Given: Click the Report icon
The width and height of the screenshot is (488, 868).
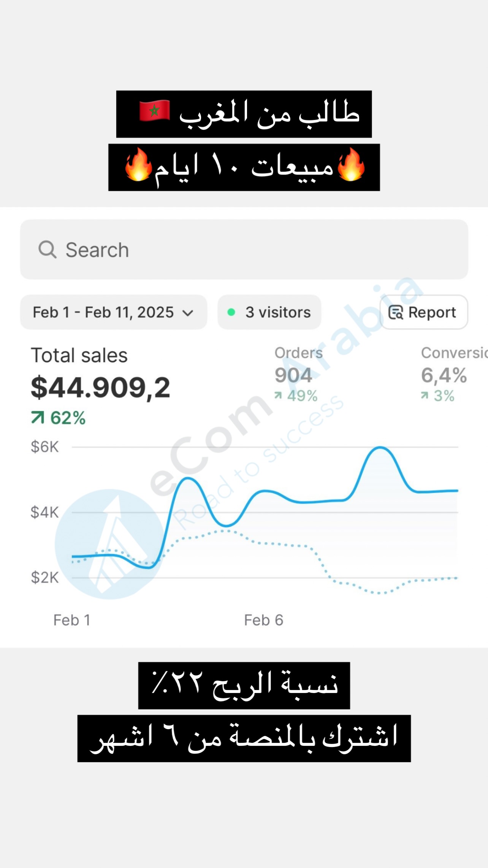Looking at the screenshot, I should click(x=396, y=312).
